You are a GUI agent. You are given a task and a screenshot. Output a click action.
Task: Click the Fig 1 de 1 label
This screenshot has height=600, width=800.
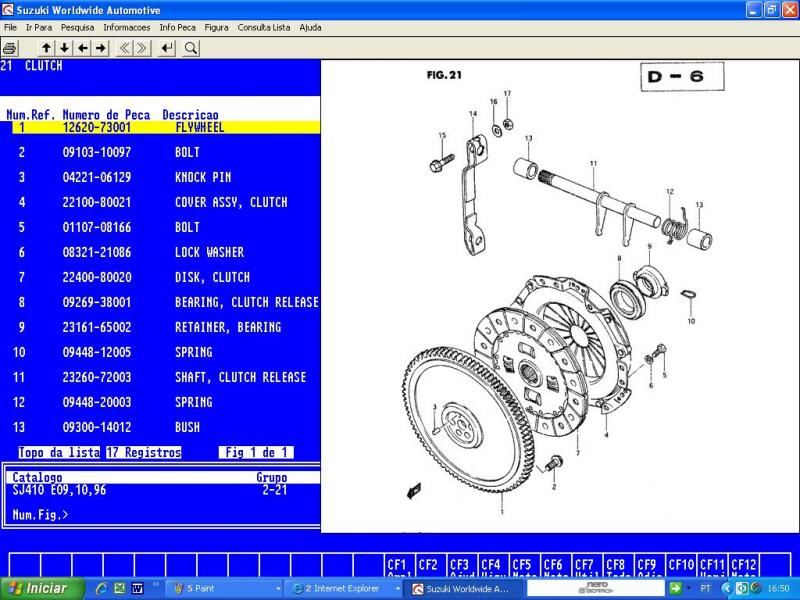pos(256,453)
